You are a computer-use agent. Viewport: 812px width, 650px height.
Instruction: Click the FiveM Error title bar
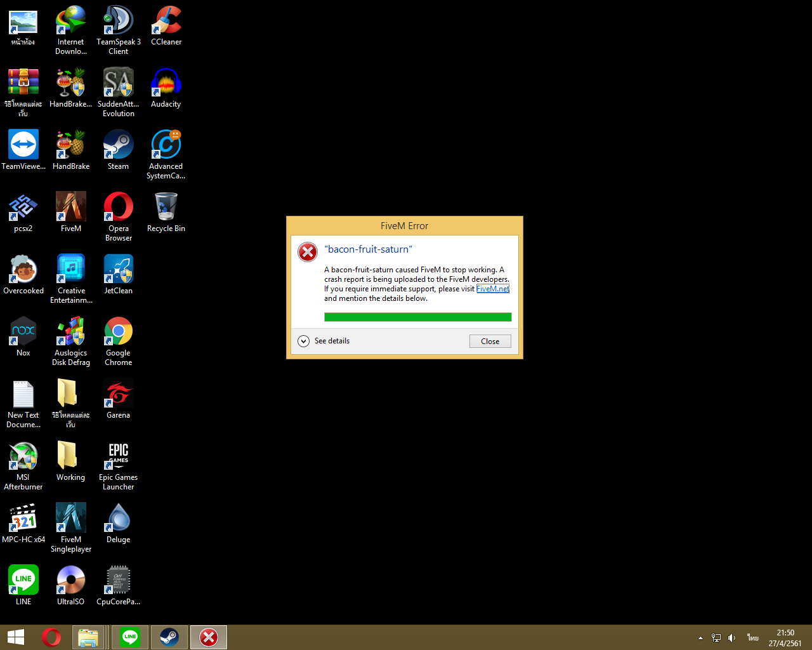click(405, 226)
